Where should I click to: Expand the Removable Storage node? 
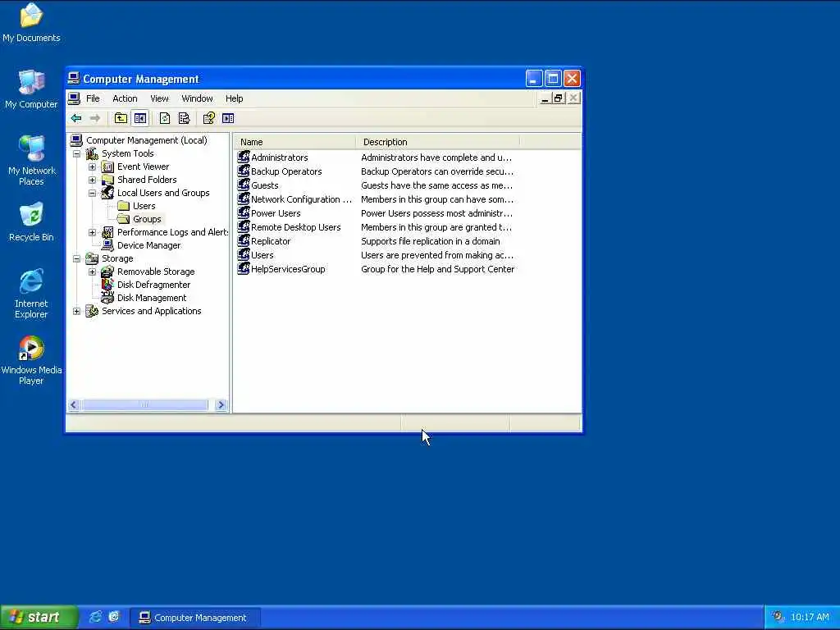[92, 272]
